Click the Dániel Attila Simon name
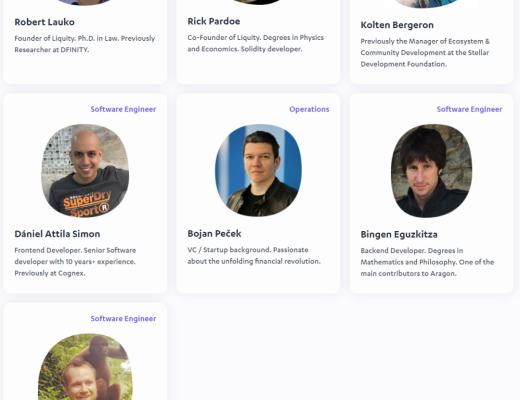Screen dimensions: 520x400 (x=57, y=234)
